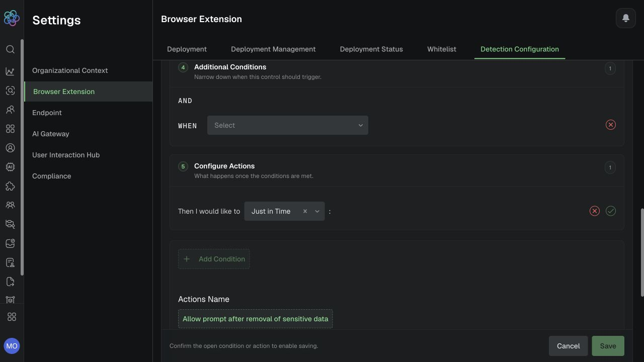Viewport: 644px width, 362px height.
Task: Open the three-person group icon in sidebar
Action: pos(10,205)
